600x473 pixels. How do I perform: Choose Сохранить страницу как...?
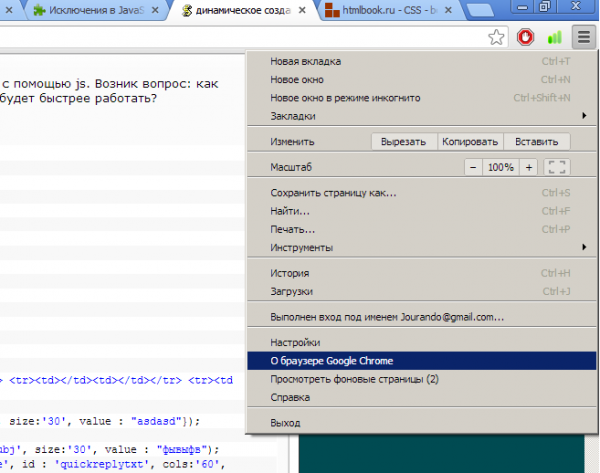click(x=422, y=193)
